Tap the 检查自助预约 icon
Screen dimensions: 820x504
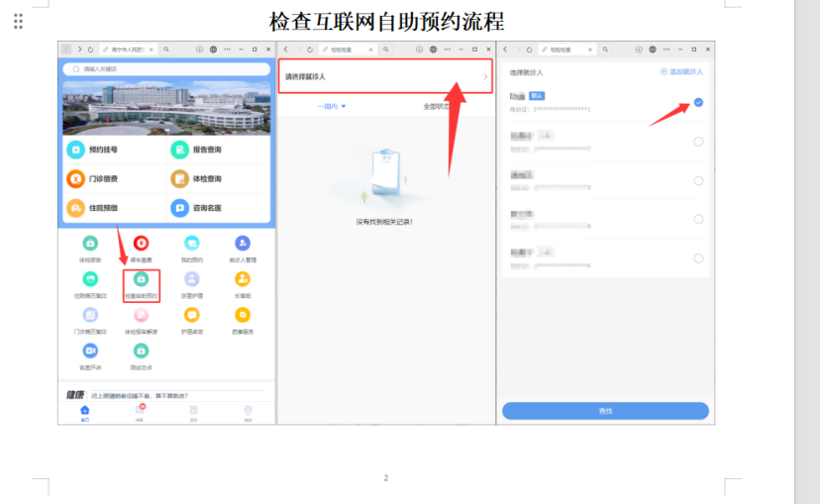click(141, 279)
